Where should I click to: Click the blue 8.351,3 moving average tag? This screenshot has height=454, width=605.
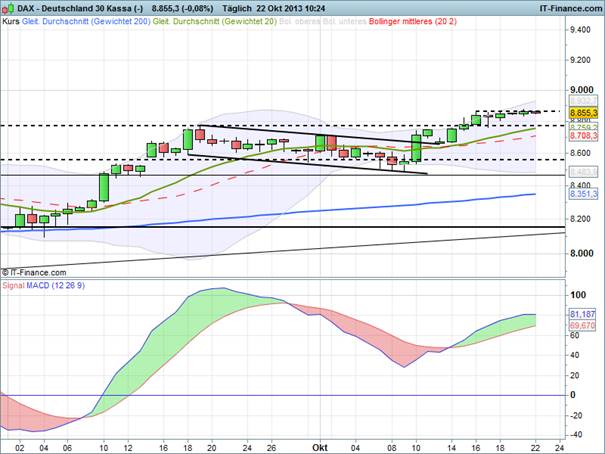coord(584,194)
